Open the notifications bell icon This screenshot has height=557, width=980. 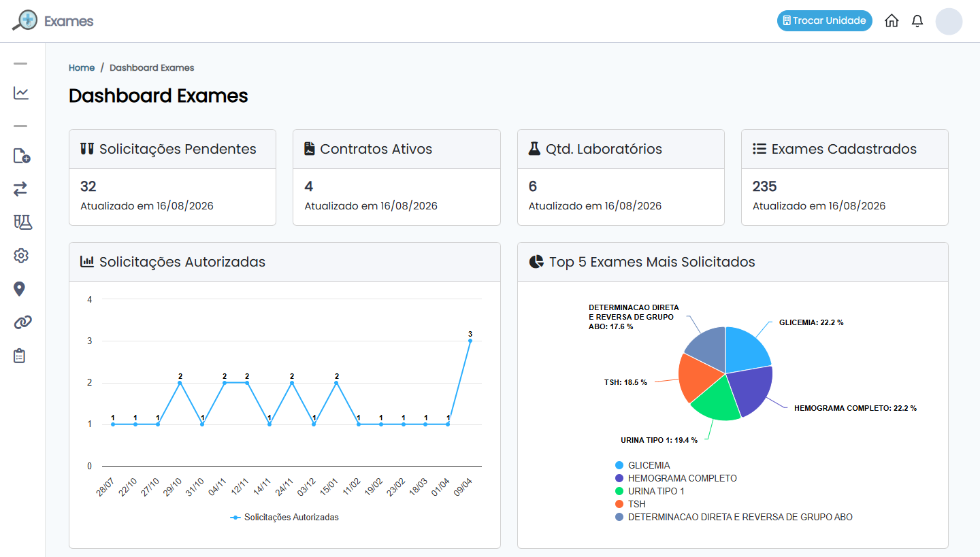pyautogui.click(x=917, y=20)
